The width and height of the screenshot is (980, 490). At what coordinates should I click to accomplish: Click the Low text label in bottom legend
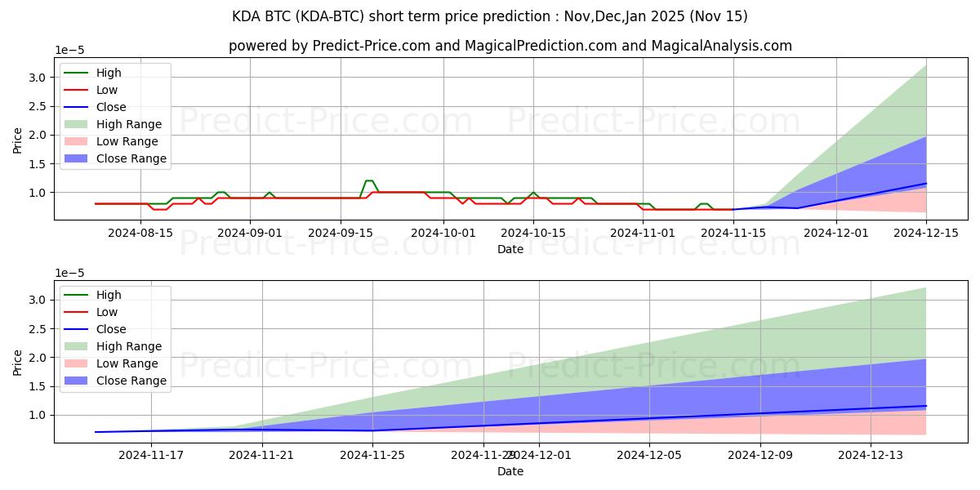tap(107, 312)
